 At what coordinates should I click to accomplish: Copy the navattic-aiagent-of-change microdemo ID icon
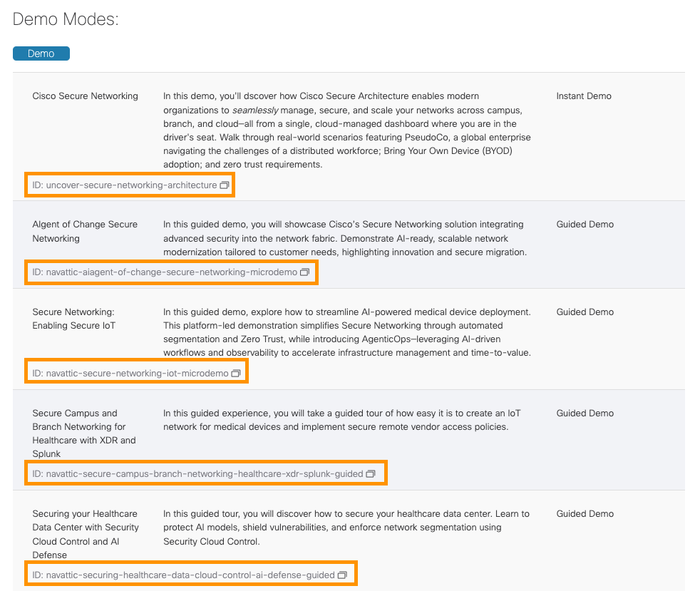[x=305, y=272]
